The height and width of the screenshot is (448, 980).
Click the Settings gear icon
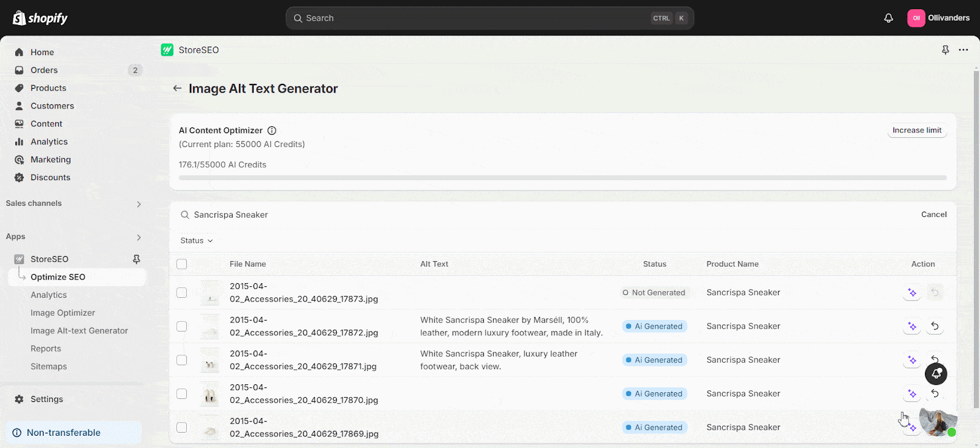point(19,400)
